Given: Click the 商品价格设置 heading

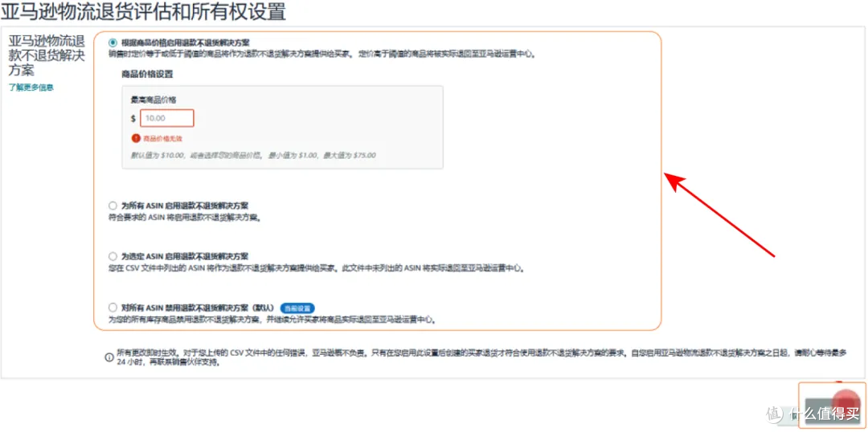Looking at the screenshot, I should tap(148, 74).
